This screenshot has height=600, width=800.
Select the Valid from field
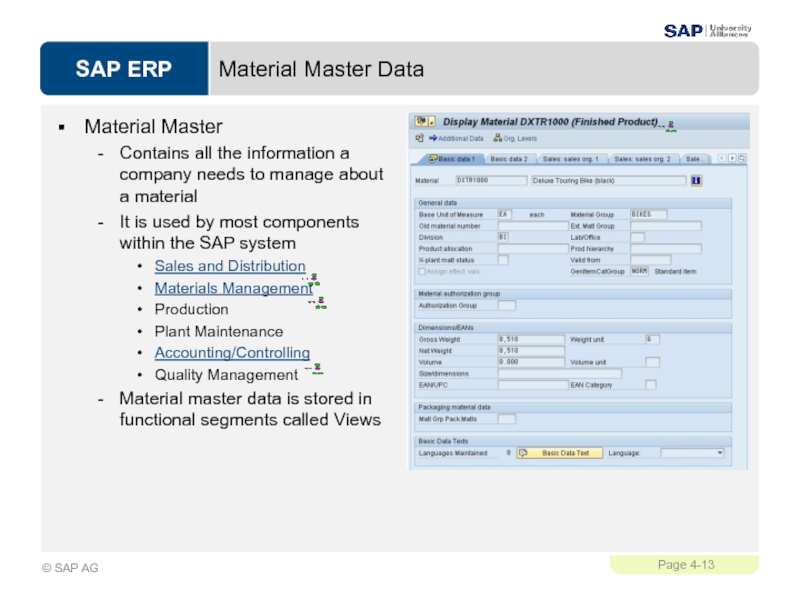(x=651, y=260)
